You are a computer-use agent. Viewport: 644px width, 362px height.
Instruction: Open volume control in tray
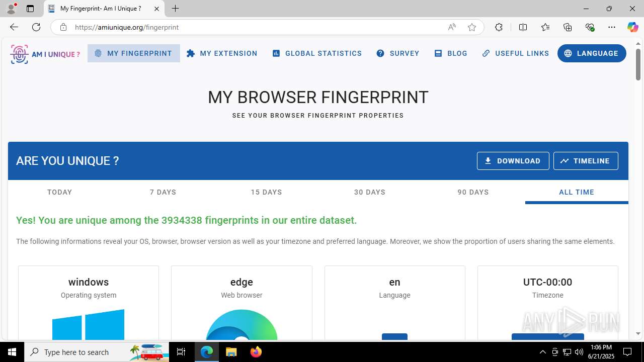(579, 352)
